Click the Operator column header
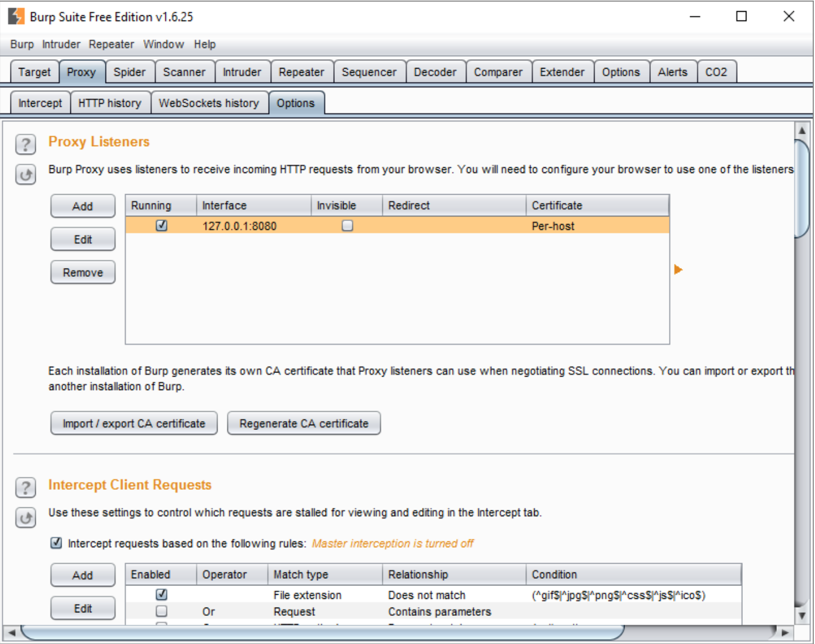The width and height of the screenshot is (815, 644). 232,574
